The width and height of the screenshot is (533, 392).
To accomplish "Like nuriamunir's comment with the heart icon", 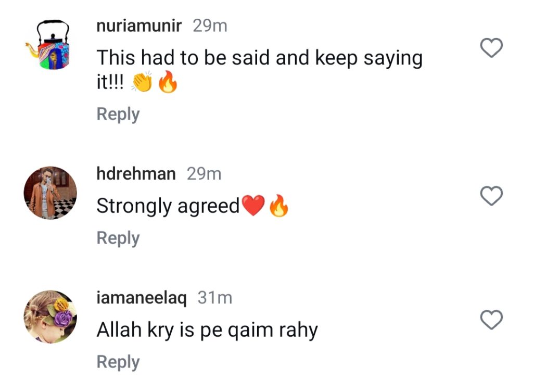I will tap(490, 48).
